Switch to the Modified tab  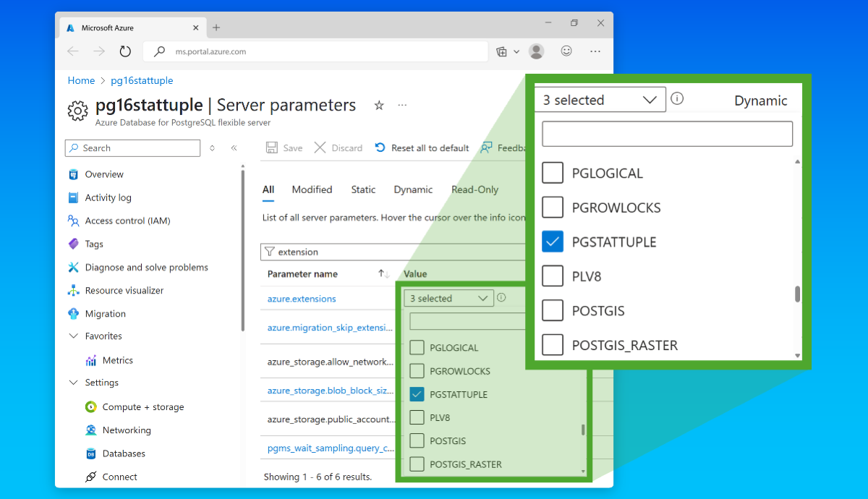(x=312, y=189)
